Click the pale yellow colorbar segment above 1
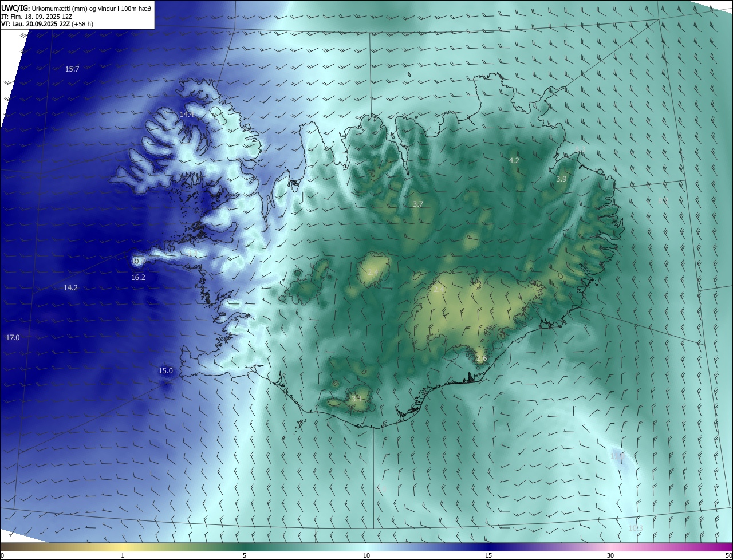 click(123, 547)
